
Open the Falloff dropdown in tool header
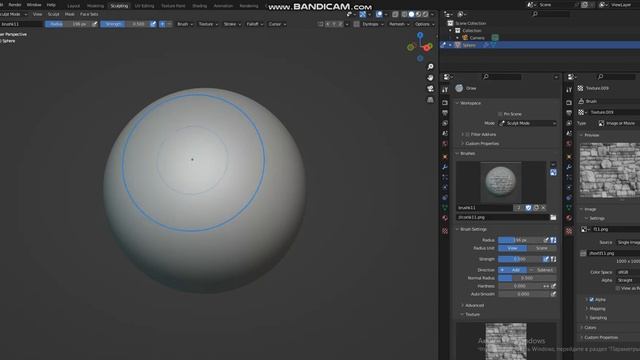(255, 24)
